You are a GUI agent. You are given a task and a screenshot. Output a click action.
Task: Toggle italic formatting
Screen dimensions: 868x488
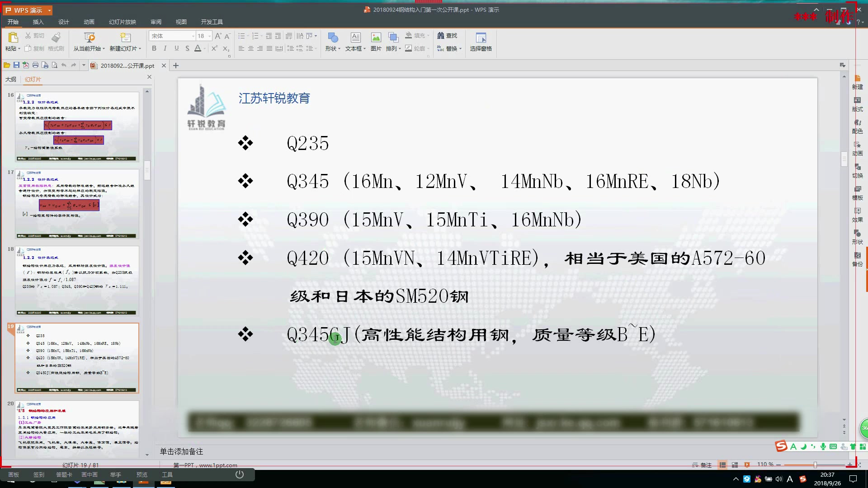165,48
